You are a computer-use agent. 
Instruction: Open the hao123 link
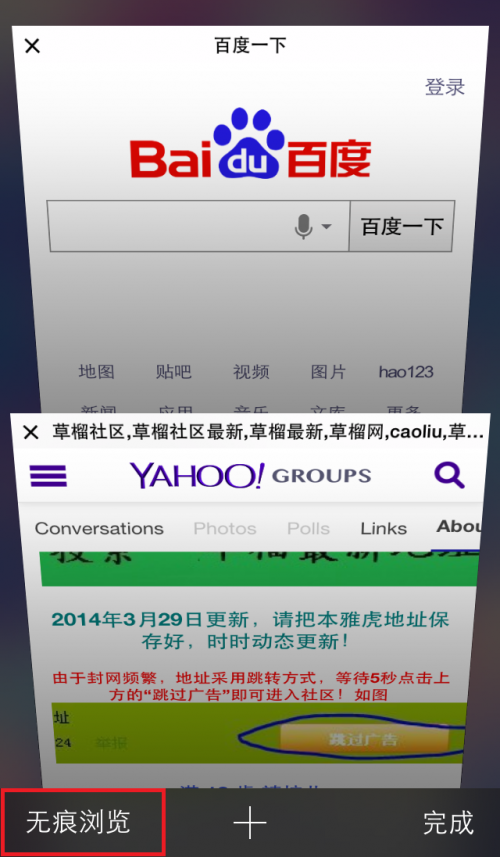pyautogui.click(x=406, y=372)
